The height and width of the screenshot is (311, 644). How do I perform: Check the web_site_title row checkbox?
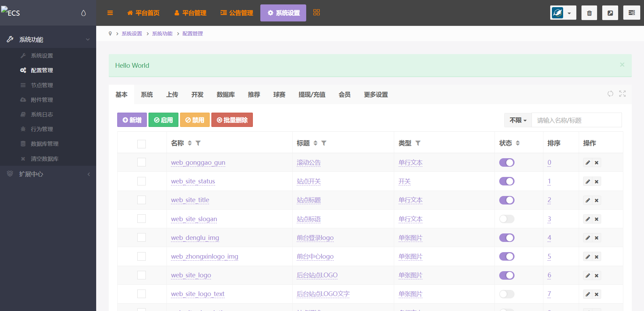[141, 200]
